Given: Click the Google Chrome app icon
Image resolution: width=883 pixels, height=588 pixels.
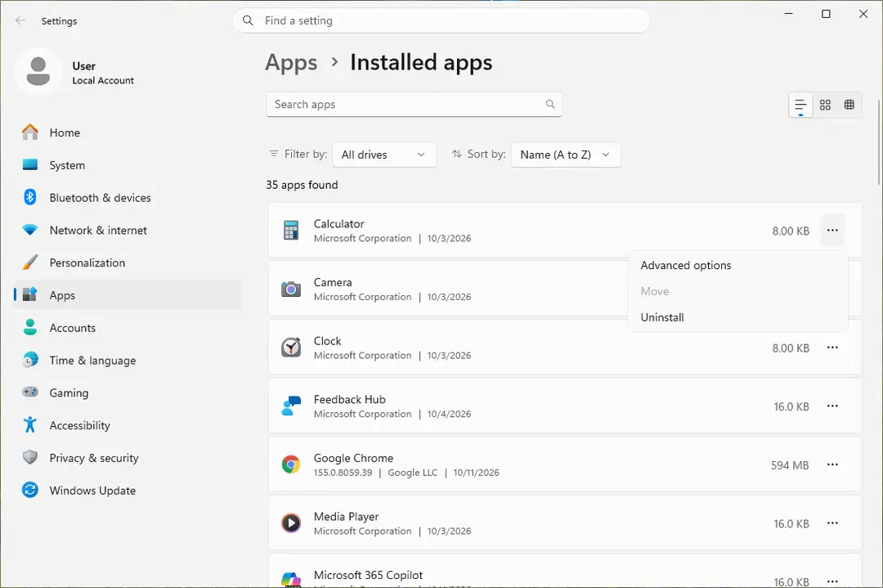Looking at the screenshot, I should pos(290,465).
